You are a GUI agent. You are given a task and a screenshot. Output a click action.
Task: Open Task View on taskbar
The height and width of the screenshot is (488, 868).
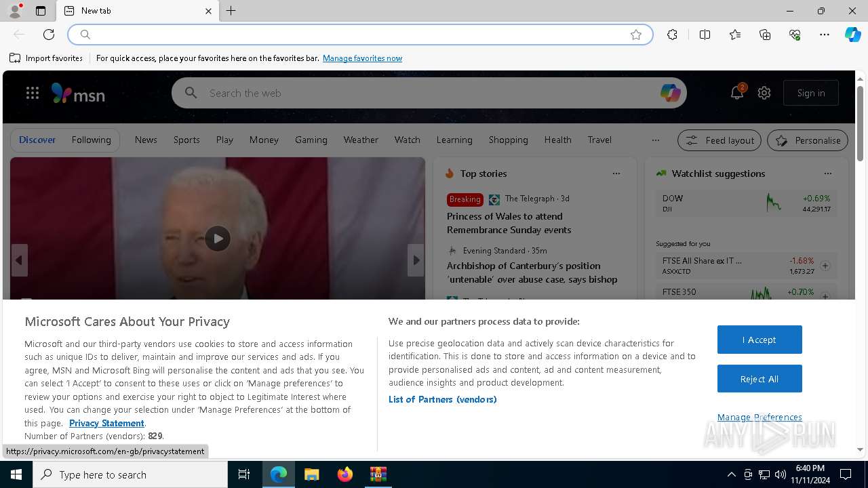244,474
